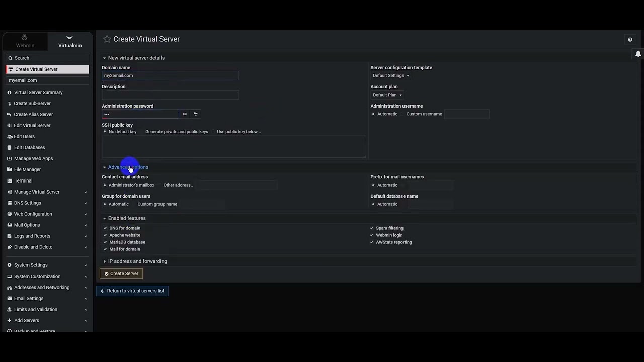
Task: Uncheck the Spam filtering feature
Action: coord(372,228)
